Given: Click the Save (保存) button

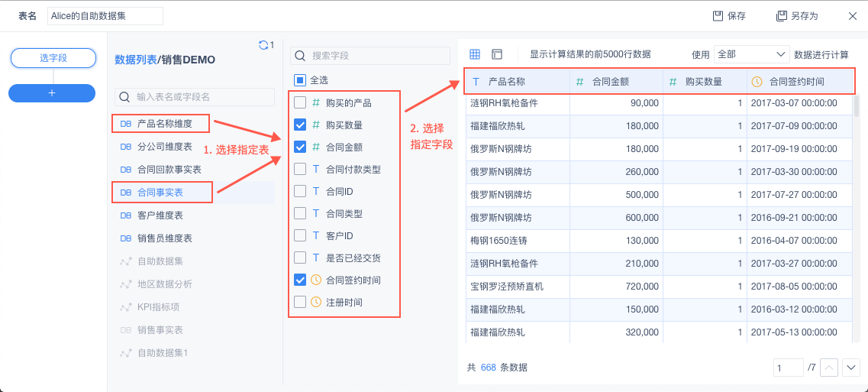Looking at the screenshot, I should (729, 16).
